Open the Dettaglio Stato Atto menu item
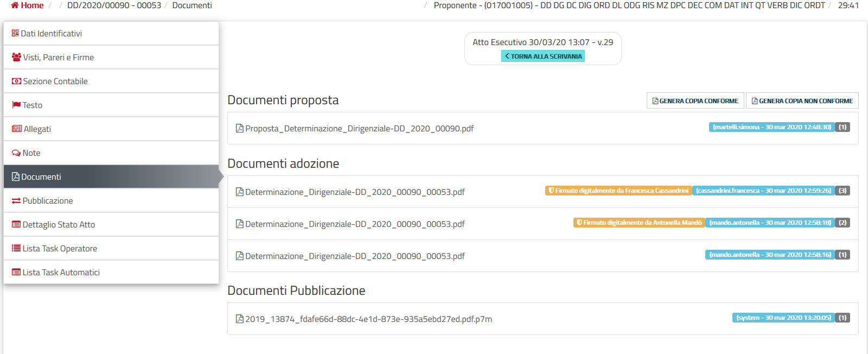The image size is (868, 354). tap(59, 225)
